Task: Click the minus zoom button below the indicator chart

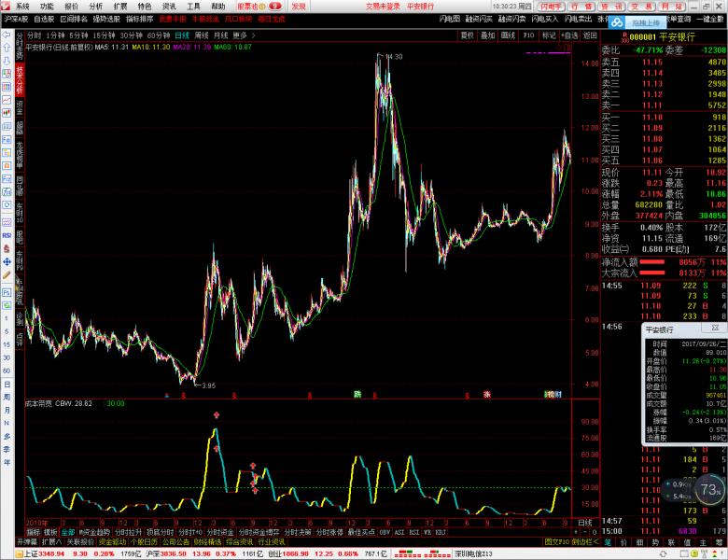Action: tap(585, 532)
